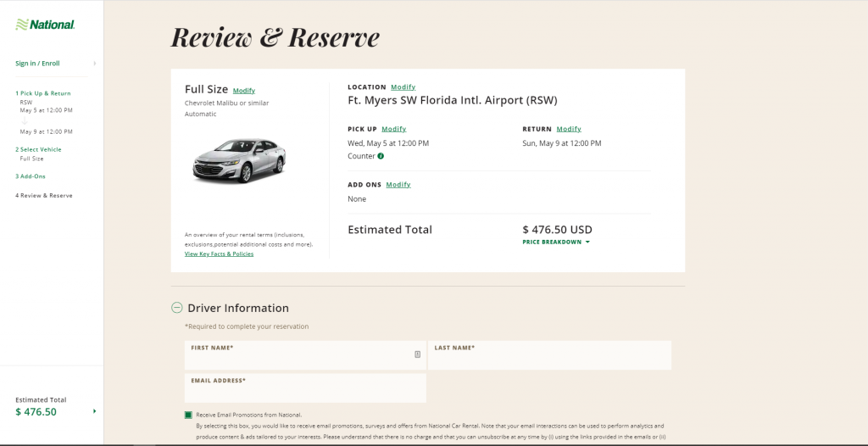Click the National logo
868x446 pixels.
[x=45, y=25]
